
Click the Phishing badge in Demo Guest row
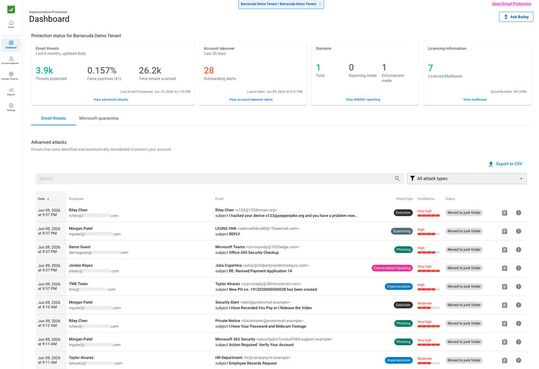(403, 250)
